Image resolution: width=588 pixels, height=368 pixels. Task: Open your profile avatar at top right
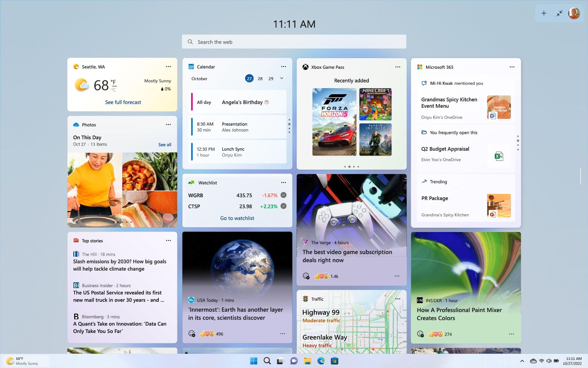click(573, 13)
